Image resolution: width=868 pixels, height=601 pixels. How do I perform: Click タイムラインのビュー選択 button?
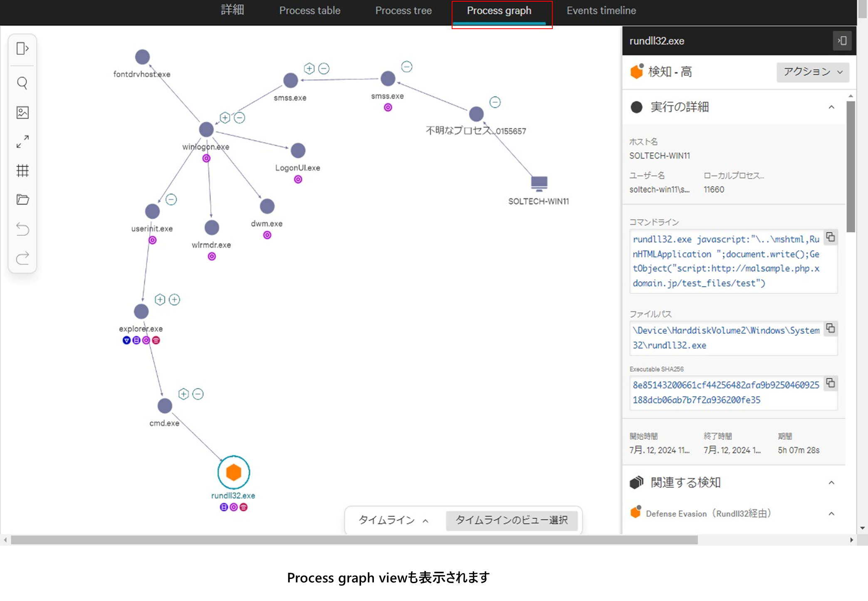[511, 520]
